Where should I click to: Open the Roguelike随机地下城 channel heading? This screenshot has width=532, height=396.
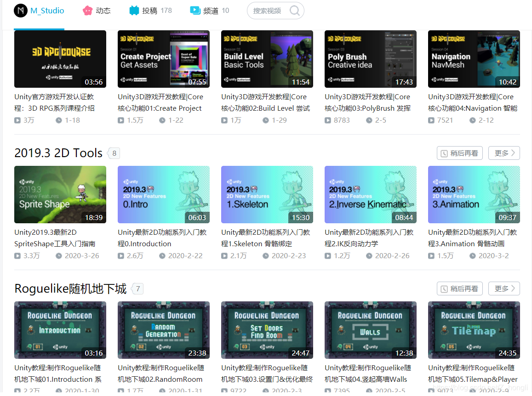tap(70, 289)
